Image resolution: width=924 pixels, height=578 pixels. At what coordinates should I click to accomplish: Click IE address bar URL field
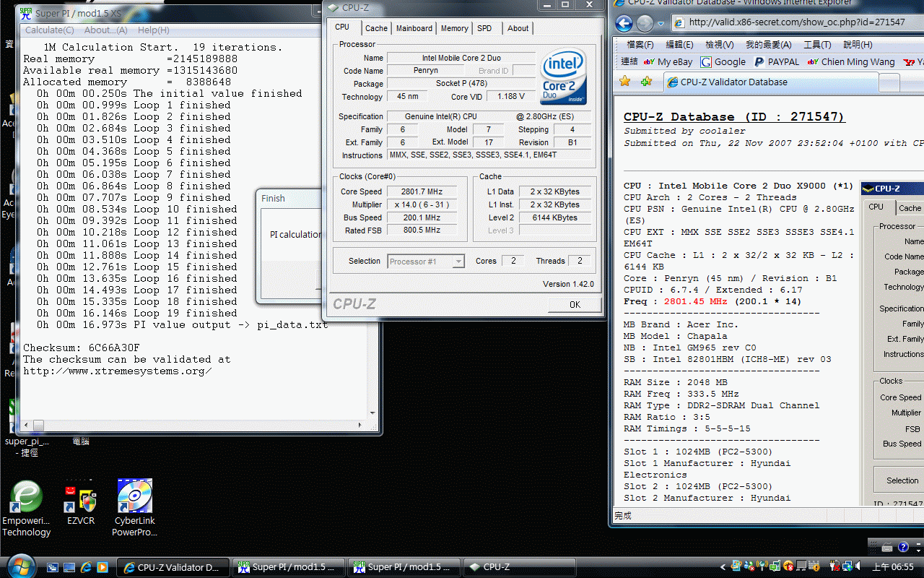click(798, 22)
